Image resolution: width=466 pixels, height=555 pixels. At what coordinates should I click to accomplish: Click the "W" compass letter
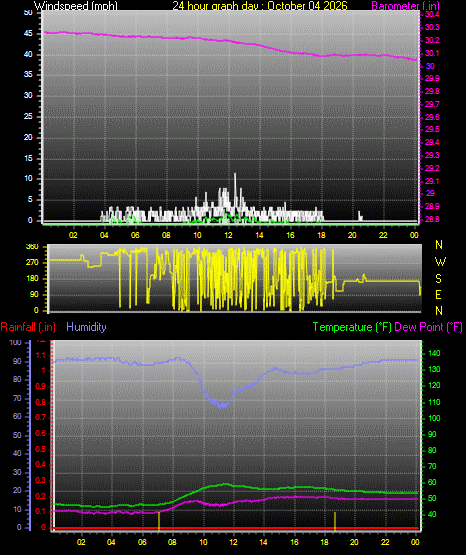[x=440, y=262]
